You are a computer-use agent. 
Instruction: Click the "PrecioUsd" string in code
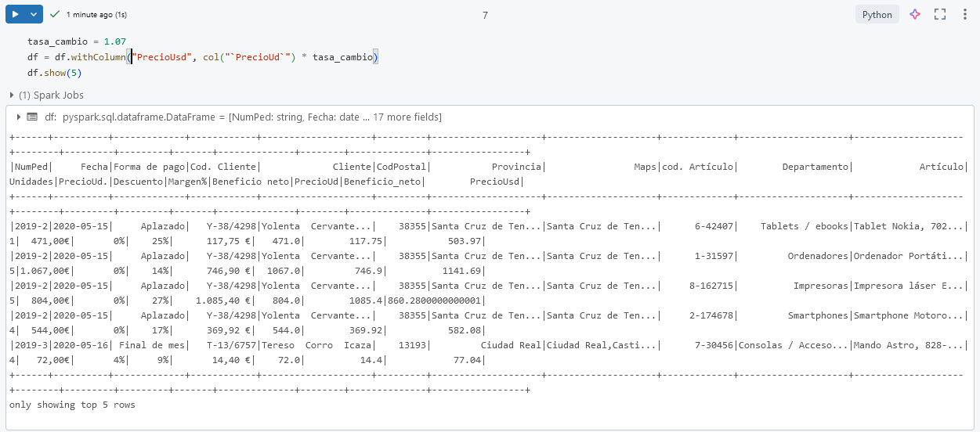point(164,57)
